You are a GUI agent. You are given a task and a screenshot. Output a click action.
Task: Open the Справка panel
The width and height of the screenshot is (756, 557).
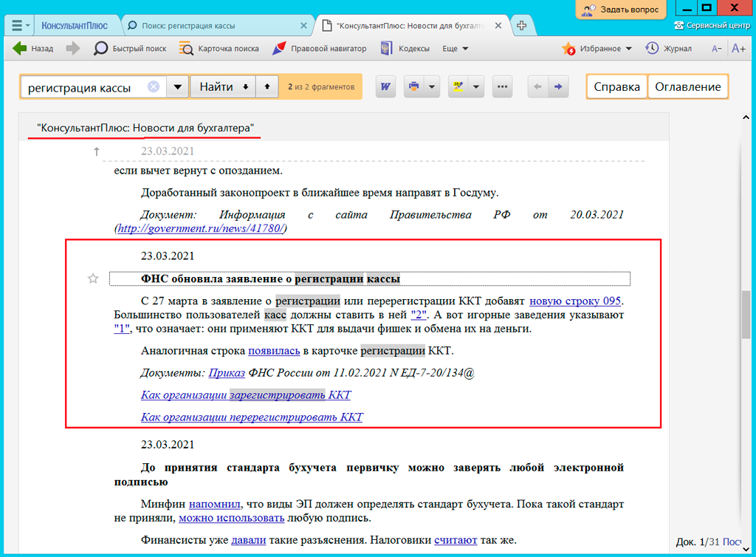pos(616,87)
